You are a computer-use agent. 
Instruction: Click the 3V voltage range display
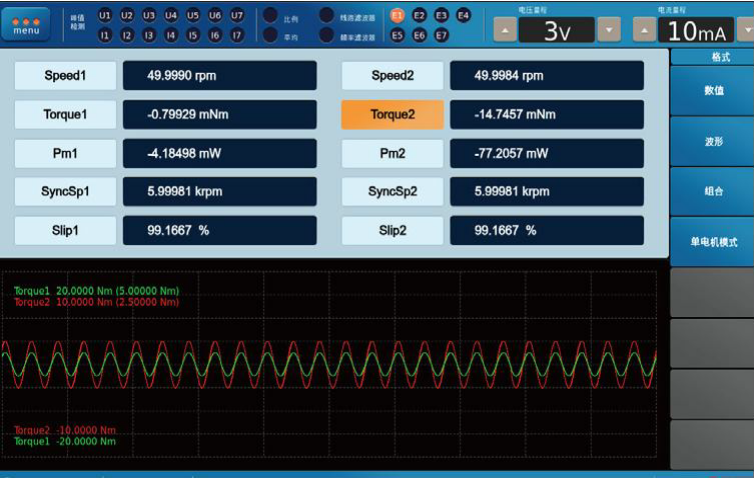coord(557,31)
